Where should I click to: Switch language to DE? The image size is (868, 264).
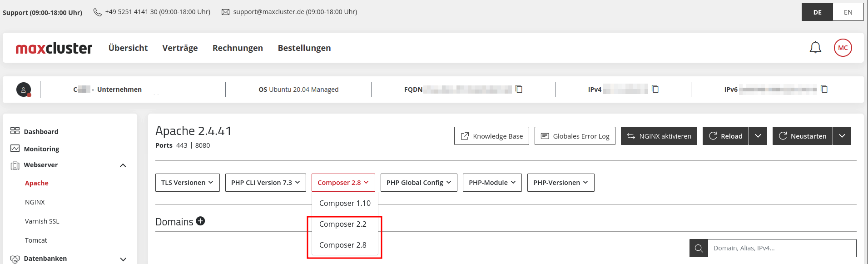(817, 12)
